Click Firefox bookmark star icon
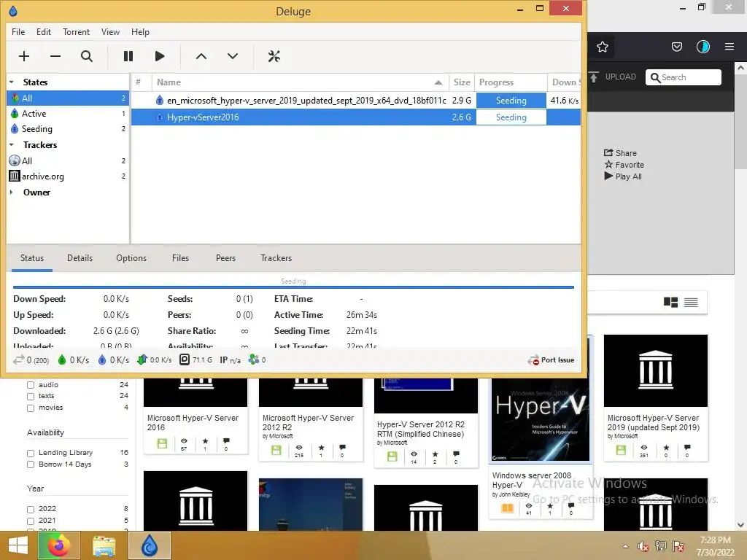This screenshot has height=560, width=747. tap(603, 47)
